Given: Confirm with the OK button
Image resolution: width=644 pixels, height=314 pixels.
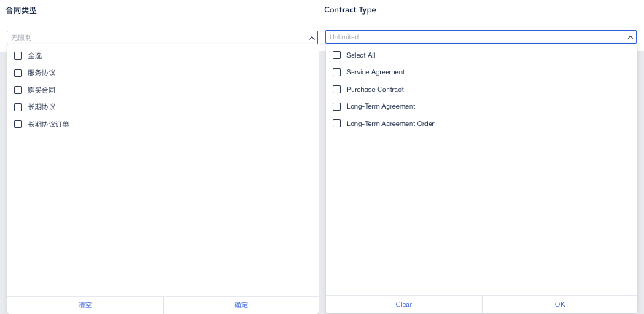Looking at the screenshot, I should point(559,305).
